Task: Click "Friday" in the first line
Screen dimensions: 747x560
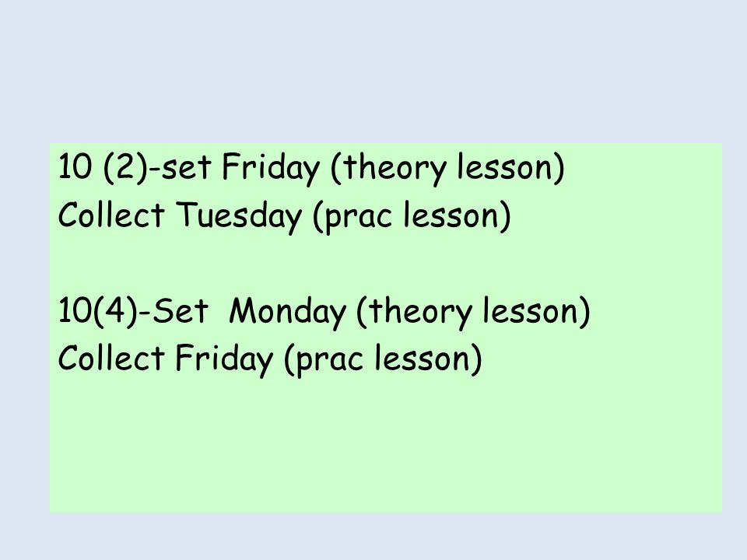Action: (x=271, y=169)
